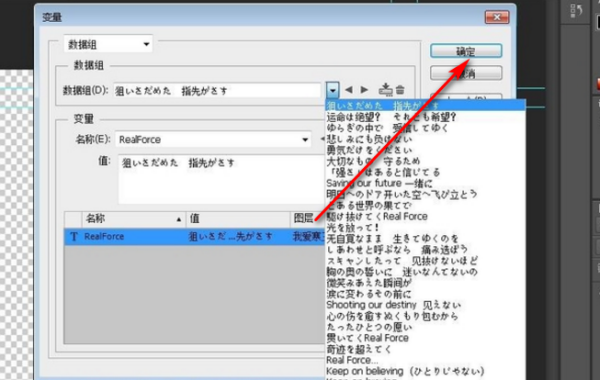Select the RealForce variable row
Viewport: 600px width, 380px height.
(x=194, y=236)
